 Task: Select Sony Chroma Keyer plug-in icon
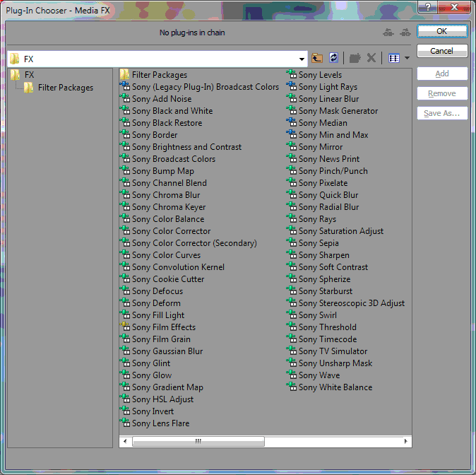(124, 206)
